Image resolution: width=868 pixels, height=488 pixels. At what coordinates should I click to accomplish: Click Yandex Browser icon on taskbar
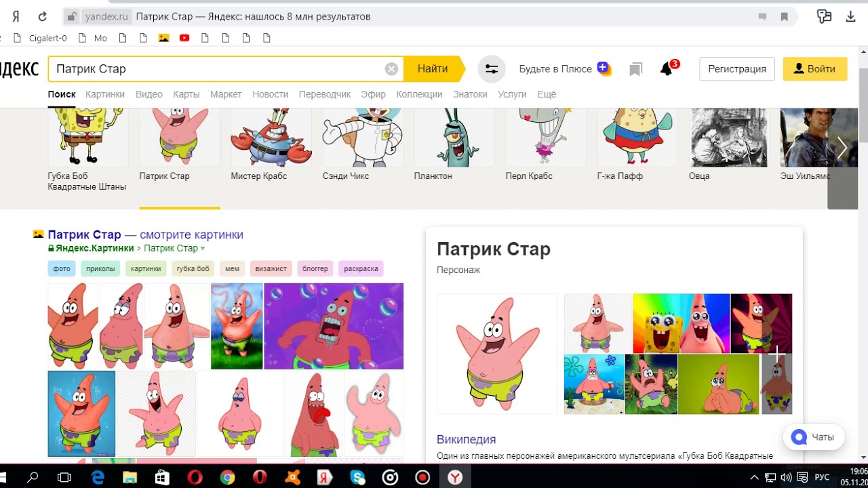455,477
